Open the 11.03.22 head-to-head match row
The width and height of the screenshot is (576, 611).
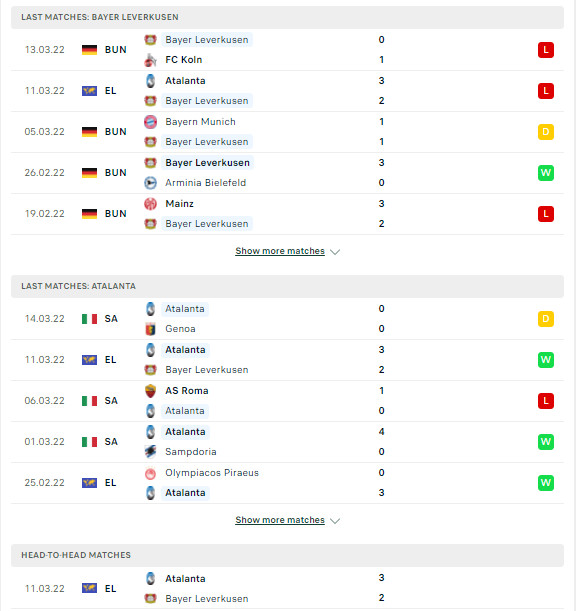[x=287, y=588]
